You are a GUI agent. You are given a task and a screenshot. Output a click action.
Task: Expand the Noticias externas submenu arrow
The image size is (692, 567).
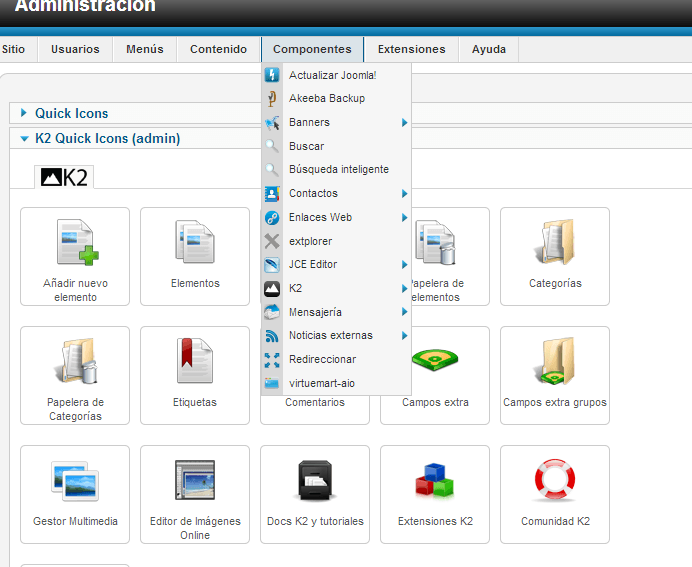(x=404, y=336)
